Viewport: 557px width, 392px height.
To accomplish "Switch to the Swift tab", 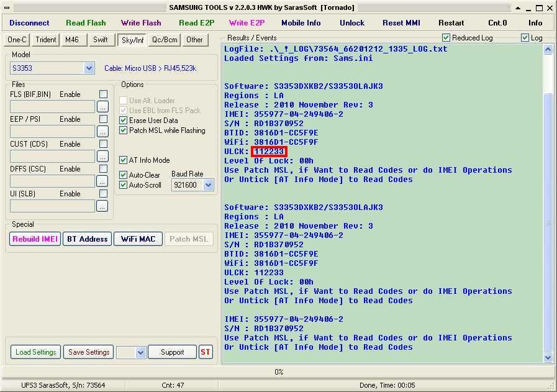I will [101, 40].
